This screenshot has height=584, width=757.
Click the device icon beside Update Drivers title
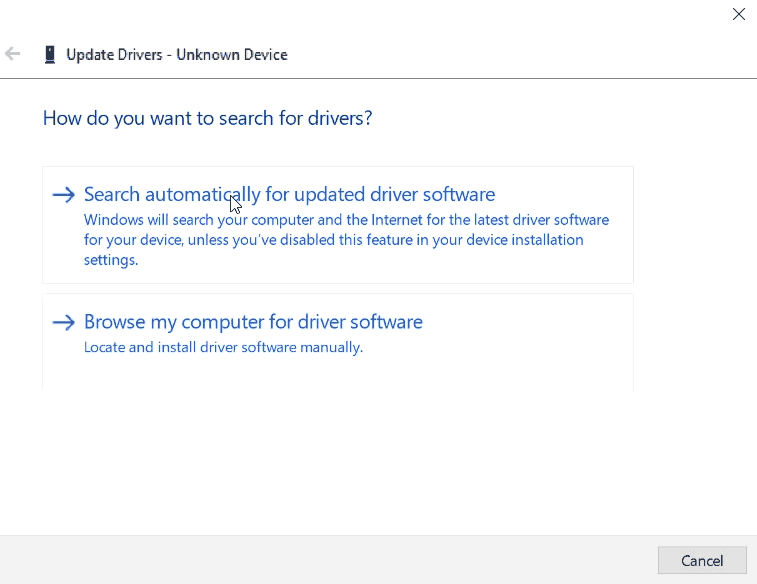point(50,55)
